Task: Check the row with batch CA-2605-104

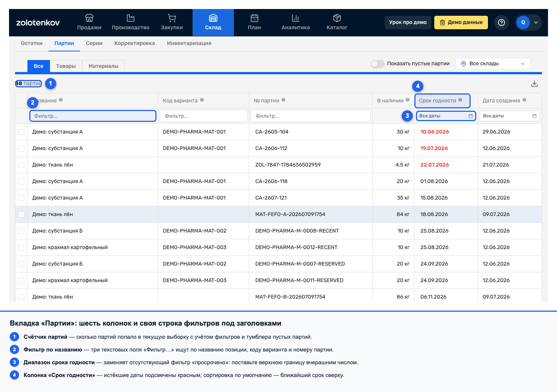Action: [x=21, y=132]
